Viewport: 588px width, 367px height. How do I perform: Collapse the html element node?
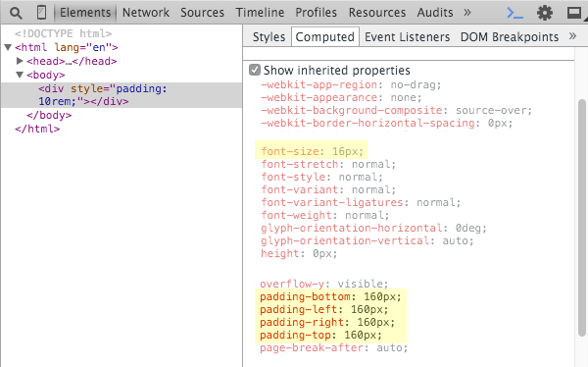point(8,47)
